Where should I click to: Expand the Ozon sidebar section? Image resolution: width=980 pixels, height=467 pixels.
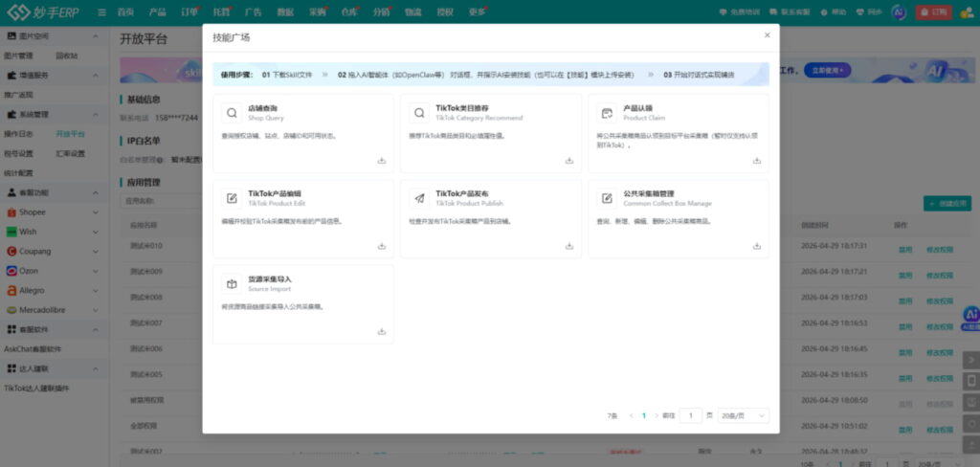coord(96,271)
